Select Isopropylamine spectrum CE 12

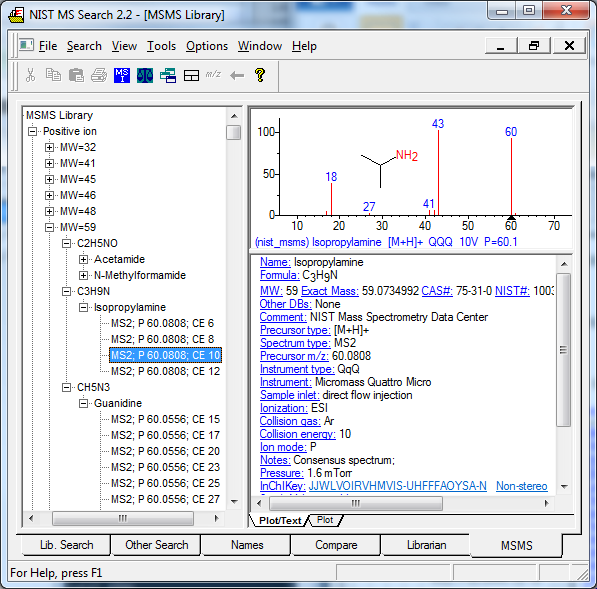pyautogui.click(x=165, y=371)
